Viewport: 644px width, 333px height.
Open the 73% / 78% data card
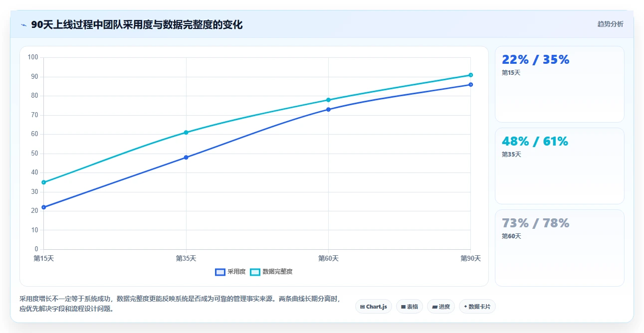(559, 248)
